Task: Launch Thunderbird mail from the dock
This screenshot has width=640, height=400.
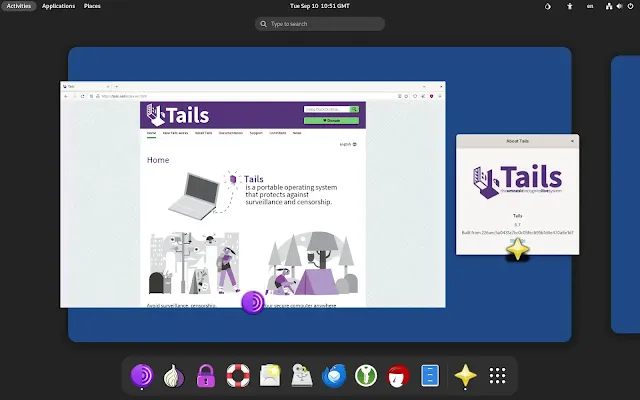Action: tap(334, 376)
